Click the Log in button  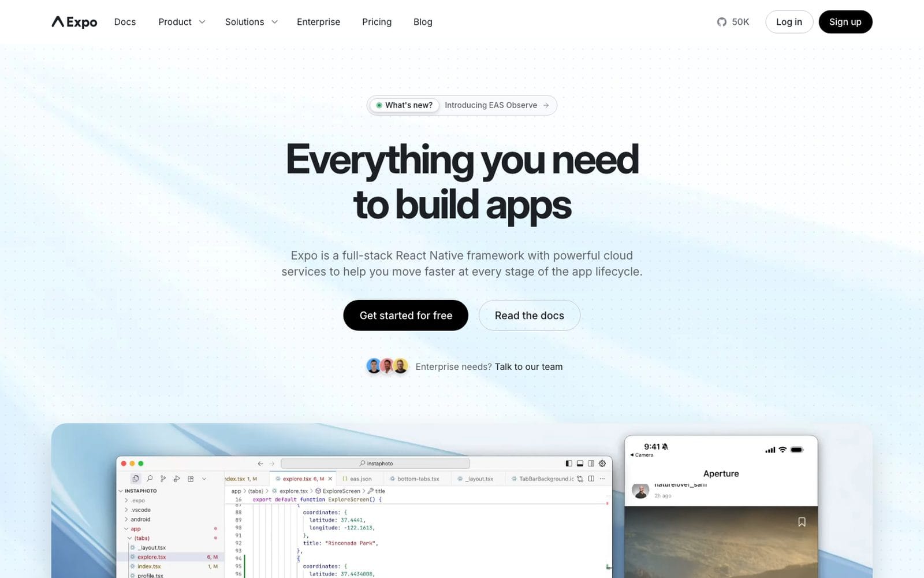click(x=789, y=22)
